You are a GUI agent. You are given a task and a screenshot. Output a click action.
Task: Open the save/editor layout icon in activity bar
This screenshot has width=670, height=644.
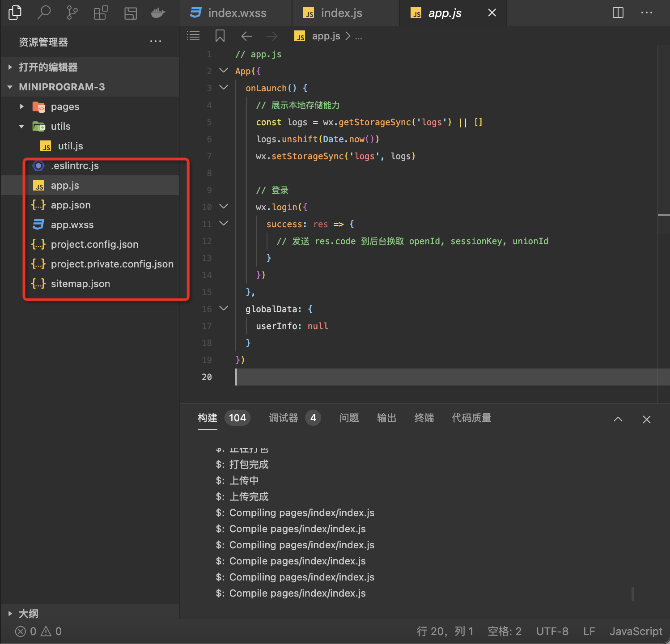(x=130, y=13)
